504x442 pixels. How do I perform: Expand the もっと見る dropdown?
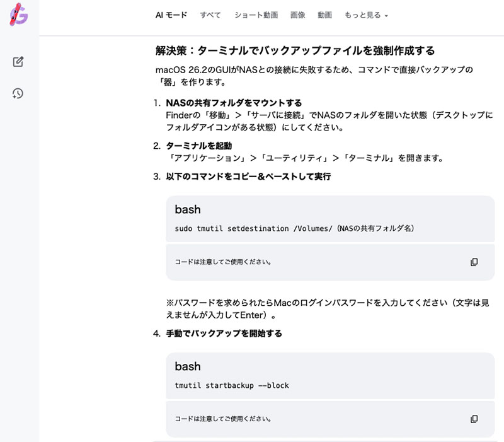click(366, 15)
